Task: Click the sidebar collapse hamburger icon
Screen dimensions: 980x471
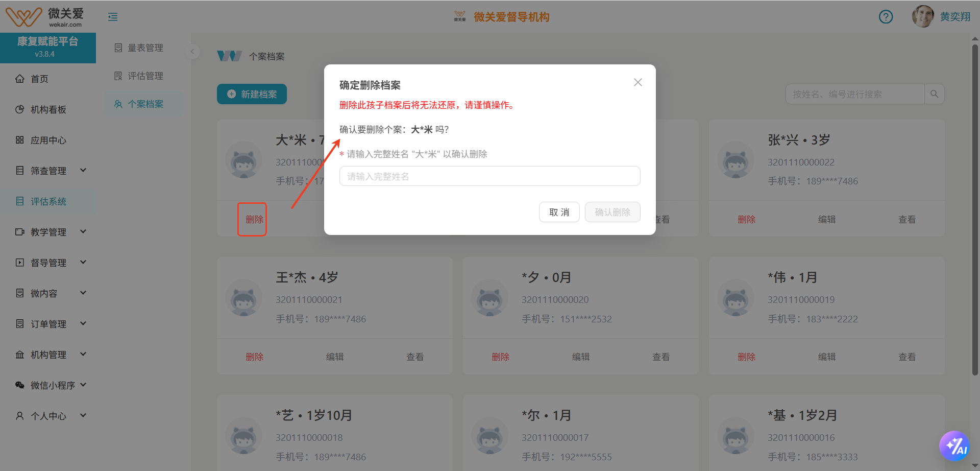Action: coord(112,16)
